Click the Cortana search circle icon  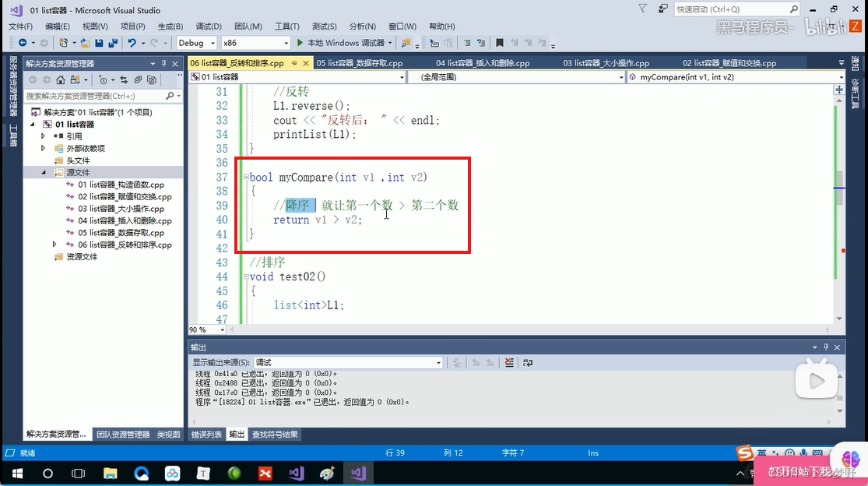47,474
